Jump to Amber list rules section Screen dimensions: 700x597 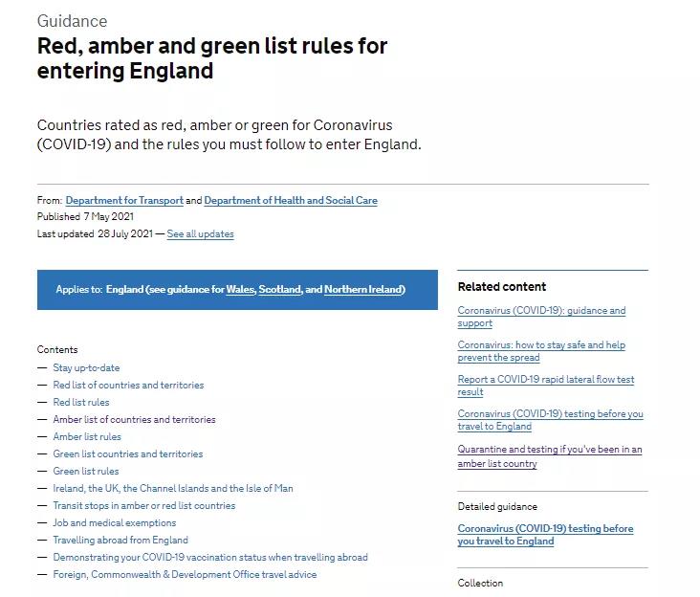click(87, 436)
